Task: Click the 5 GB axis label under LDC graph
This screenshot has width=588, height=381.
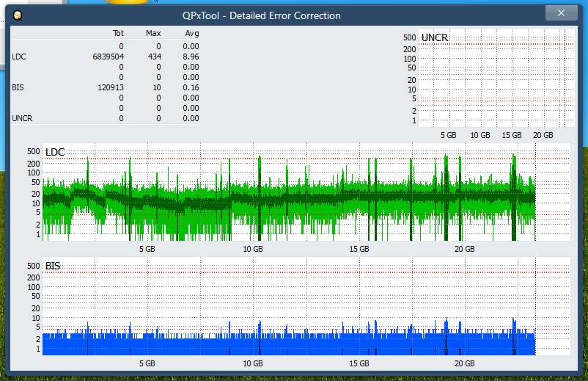Action: pos(147,250)
